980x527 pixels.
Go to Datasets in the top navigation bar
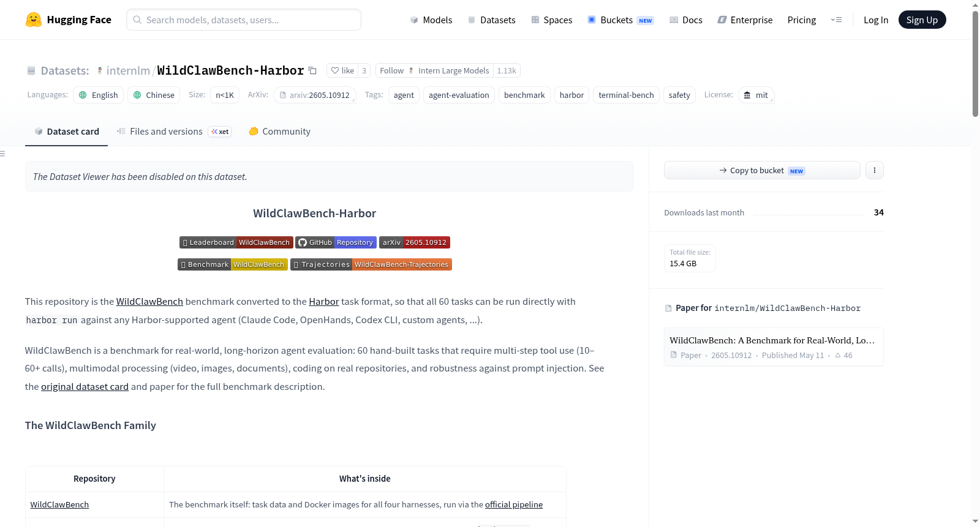(491, 20)
